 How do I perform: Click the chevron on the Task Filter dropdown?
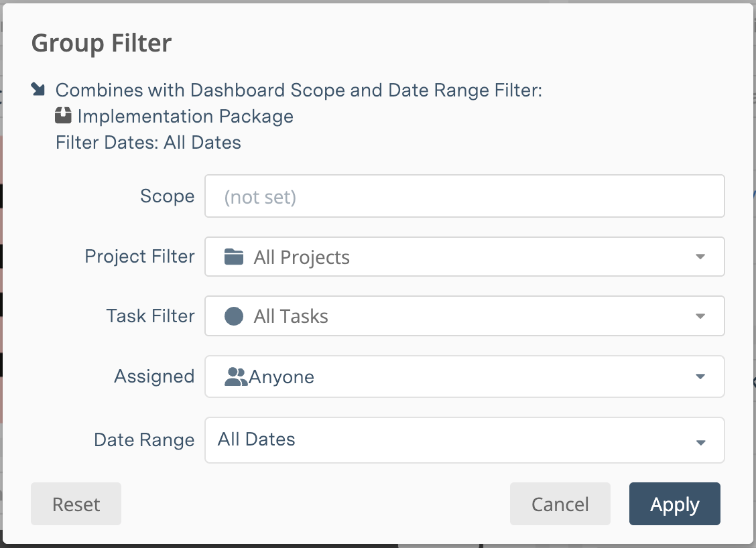click(701, 316)
